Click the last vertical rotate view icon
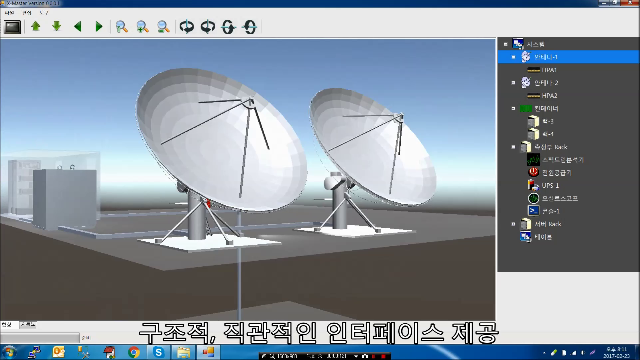Image resolution: width=640 pixels, height=360 pixels. pos(250,27)
